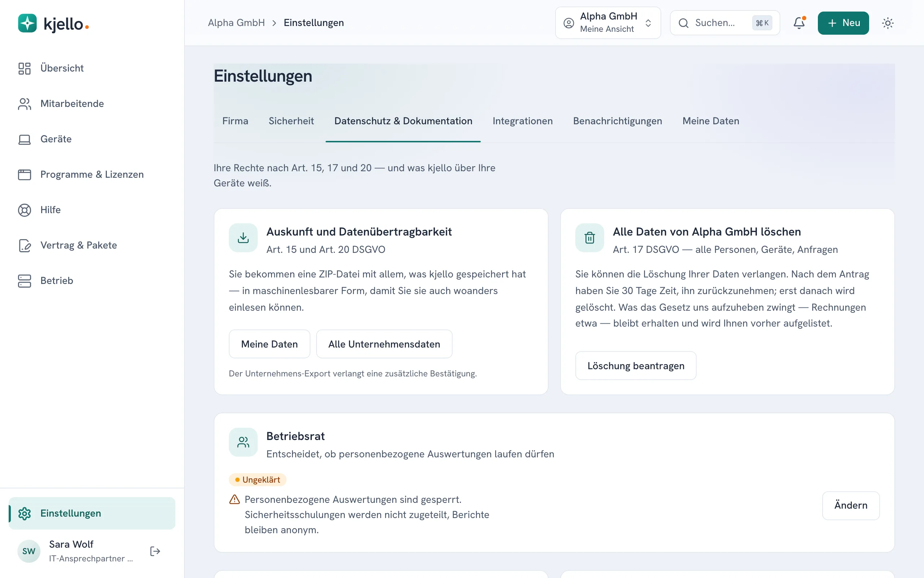Image resolution: width=924 pixels, height=578 pixels.
Task: Click the Einstellungen breadcrumb text
Action: (x=313, y=23)
